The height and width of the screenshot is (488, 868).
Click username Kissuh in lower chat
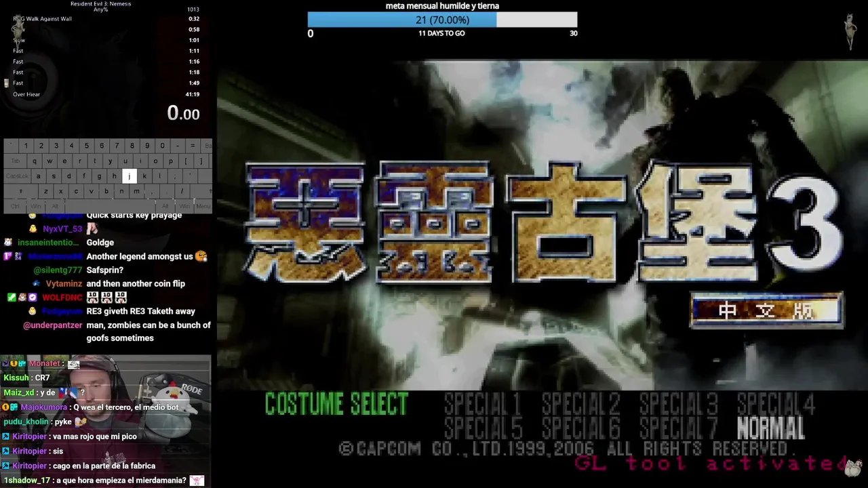[x=16, y=378]
